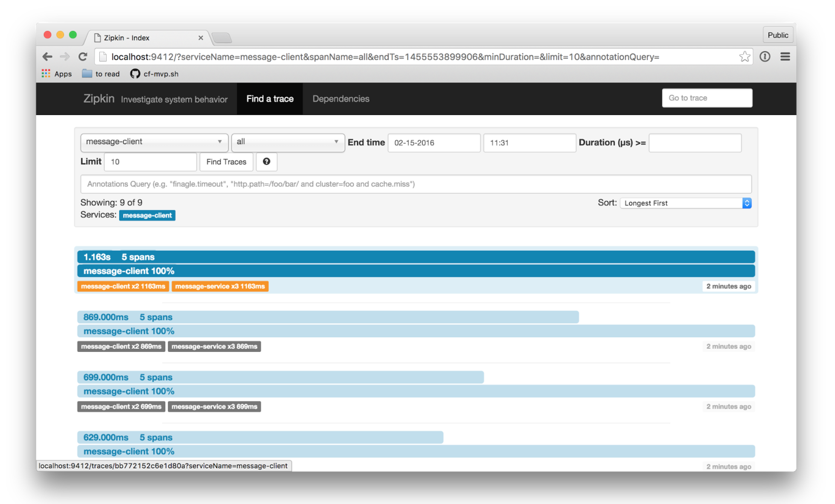Screen dimensions: 835x504
Task: Click the 1.163s trace duration bar
Action: click(416, 257)
